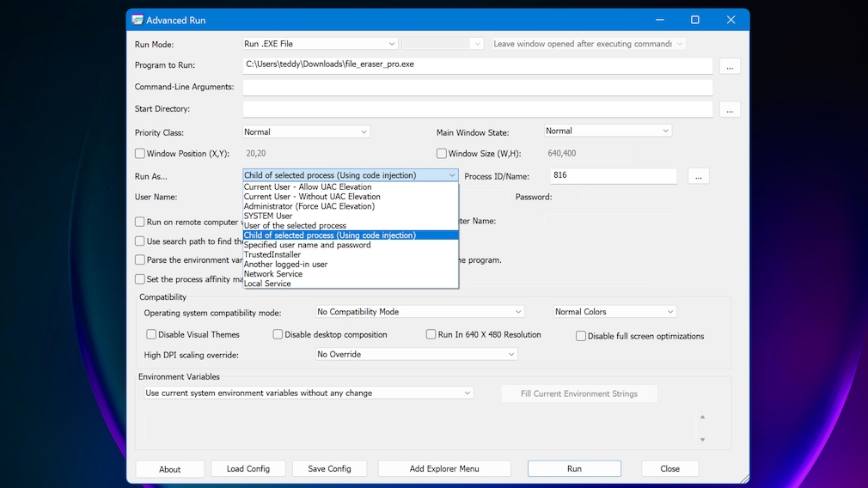Pick Administrator (Force UAC Elevation) option
868x488 pixels.
pyautogui.click(x=309, y=206)
